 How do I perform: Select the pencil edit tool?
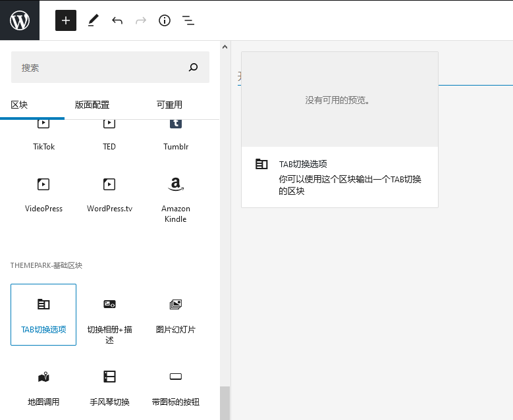pyautogui.click(x=93, y=20)
